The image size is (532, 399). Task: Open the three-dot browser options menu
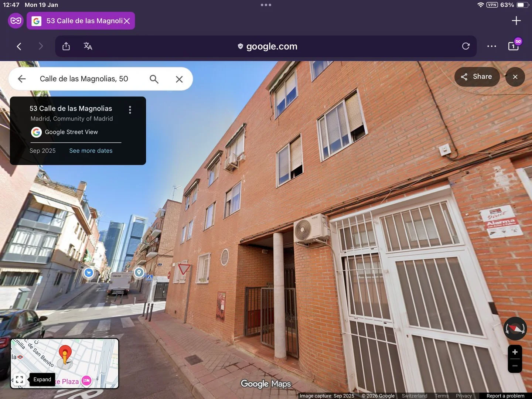(x=491, y=46)
